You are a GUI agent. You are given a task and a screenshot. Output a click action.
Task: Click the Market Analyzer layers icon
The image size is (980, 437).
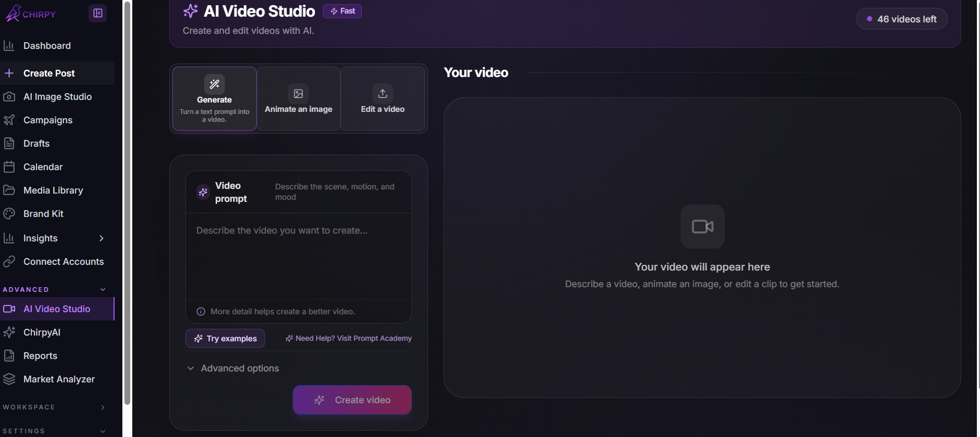pyautogui.click(x=9, y=379)
